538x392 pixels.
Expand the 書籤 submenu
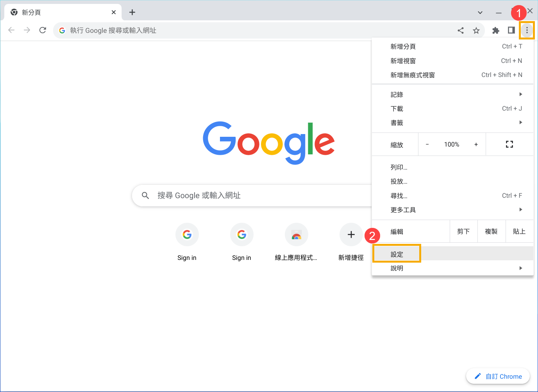point(452,123)
